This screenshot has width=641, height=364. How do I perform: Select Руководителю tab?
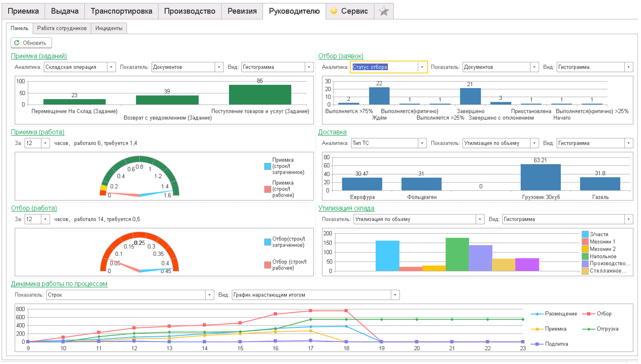pyautogui.click(x=294, y=11)
